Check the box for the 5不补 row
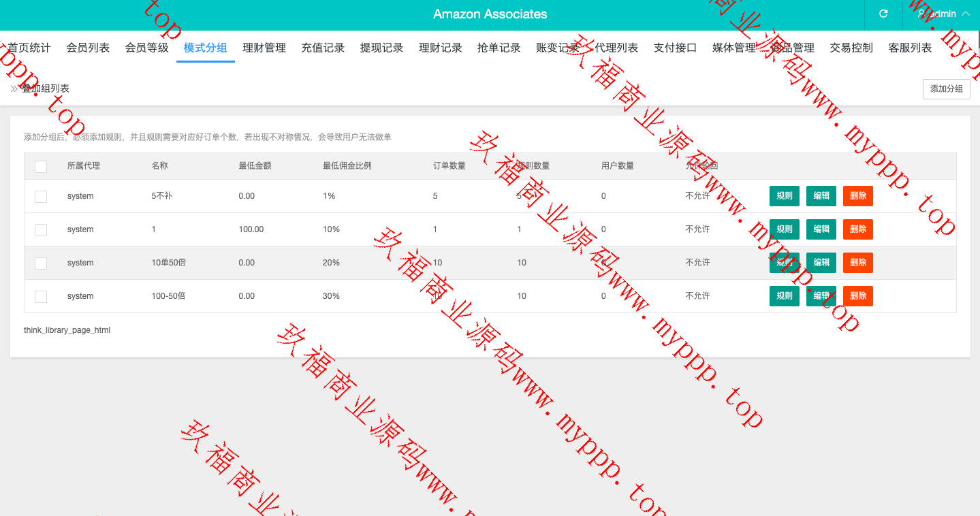Viewport: 980px width, 516px height. coord(41,196)
